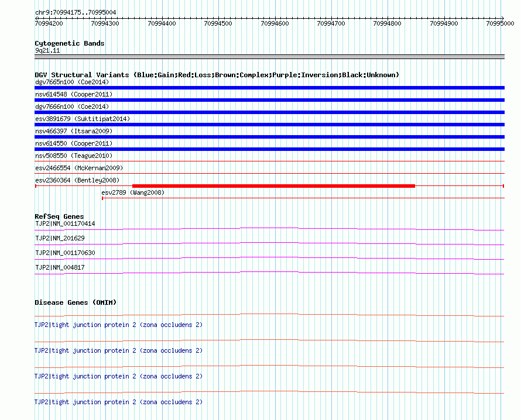
Task: Click blue gain bar under dgv7665n100
Action: (x=269, y=88)
